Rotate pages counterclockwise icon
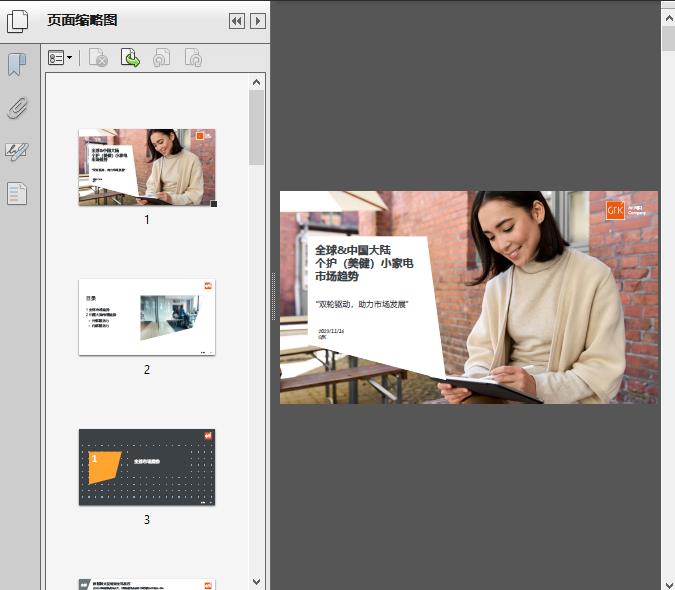The image size is (675, 590). (161, 58)
